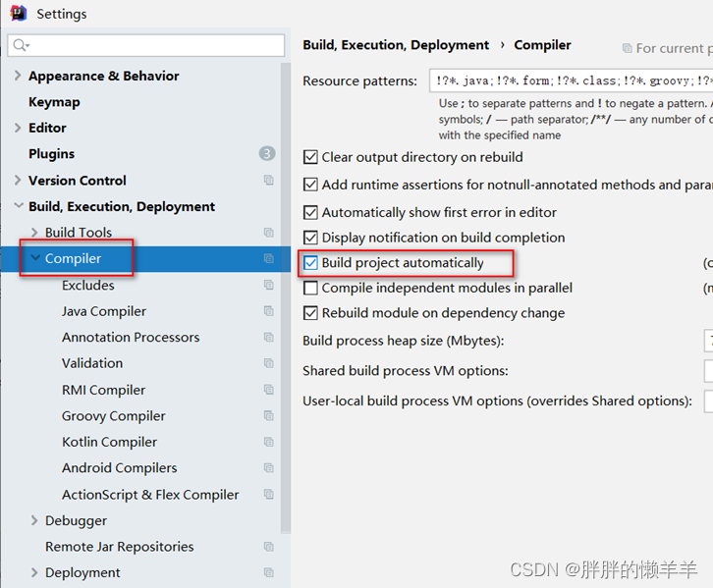Open the Keymap settings page
Screen dimensions: 713x588
coord(54,102)
